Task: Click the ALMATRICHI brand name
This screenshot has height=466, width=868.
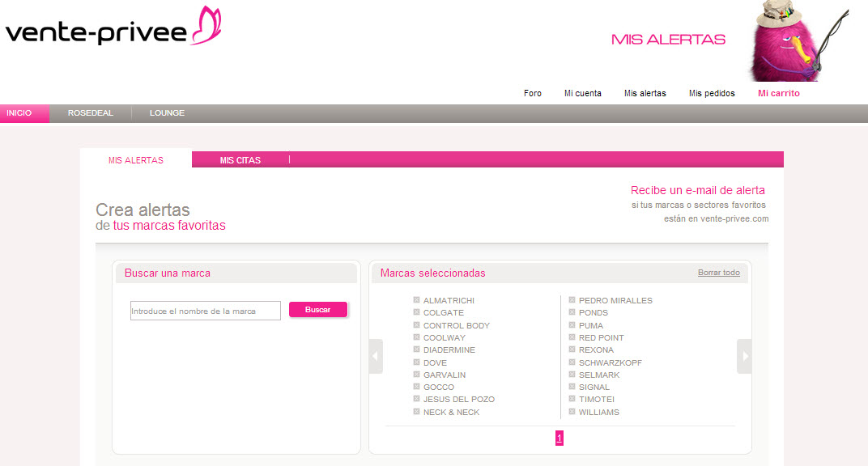Action: click(449, 301)
